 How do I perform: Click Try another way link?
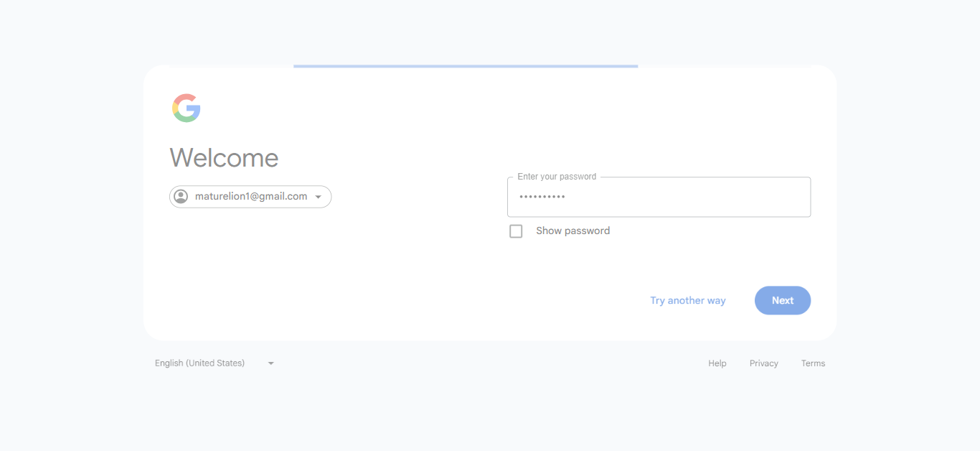(688, 301)
